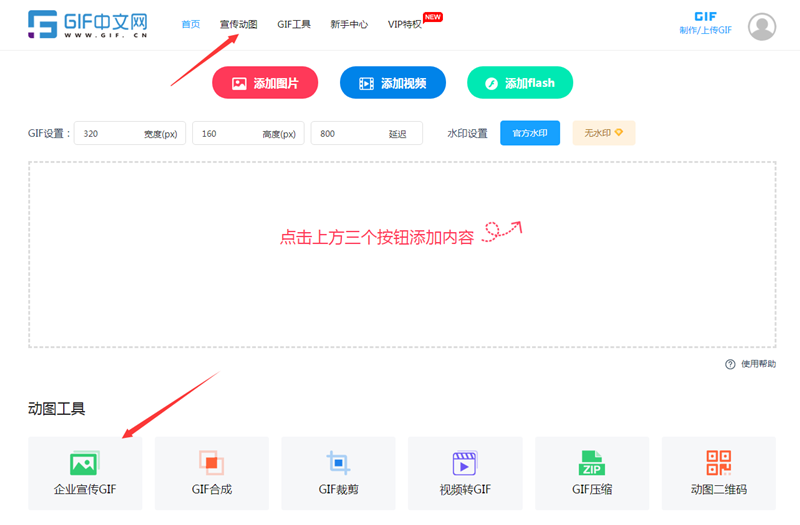Click the 企业宣传GIF picture icon

[x=84, y=463]
